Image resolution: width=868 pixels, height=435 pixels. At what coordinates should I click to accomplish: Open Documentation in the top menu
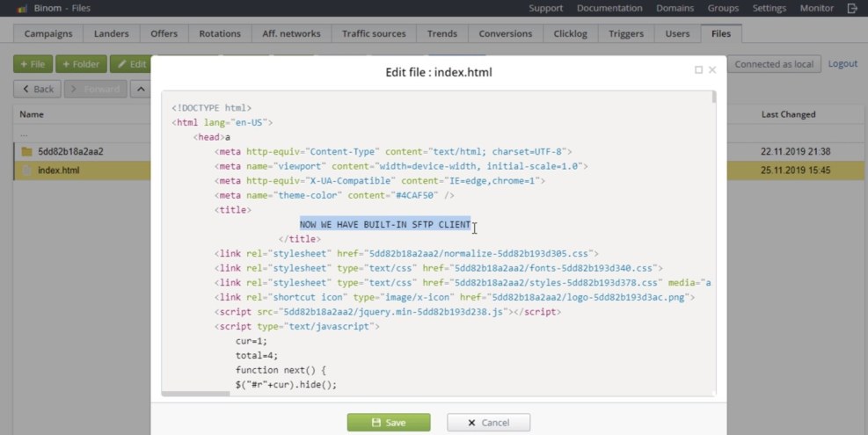[609, 9]
